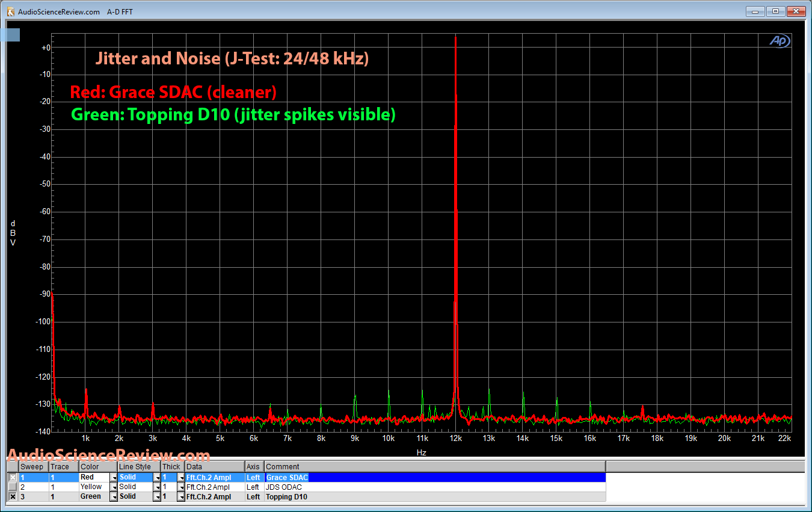Click the Axis column header
Image resolution: width=812 pixels, height=512 pixels.
pyautogui.click(x=254, y=467)
